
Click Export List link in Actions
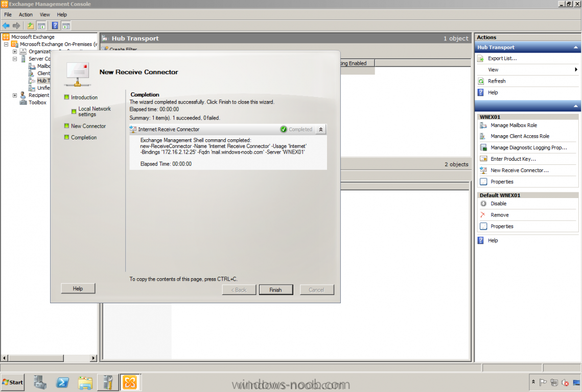pyautogui.click(x=502, y=58)
